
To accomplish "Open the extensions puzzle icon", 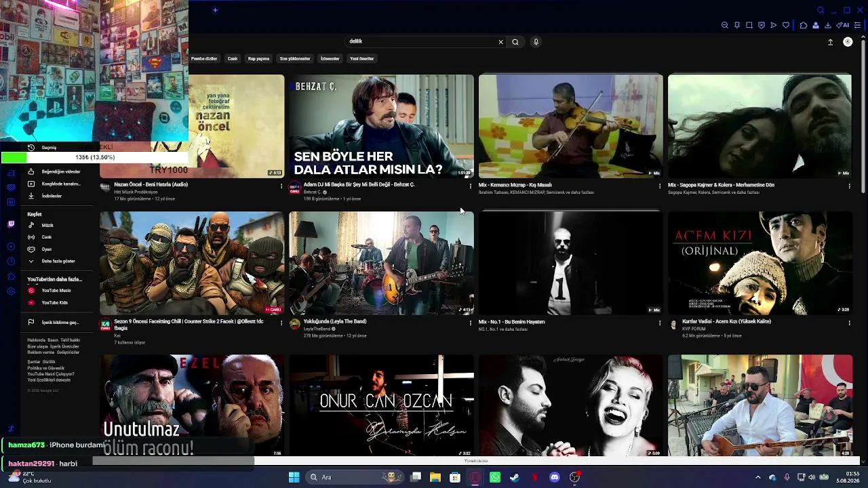I will [804, 25].
